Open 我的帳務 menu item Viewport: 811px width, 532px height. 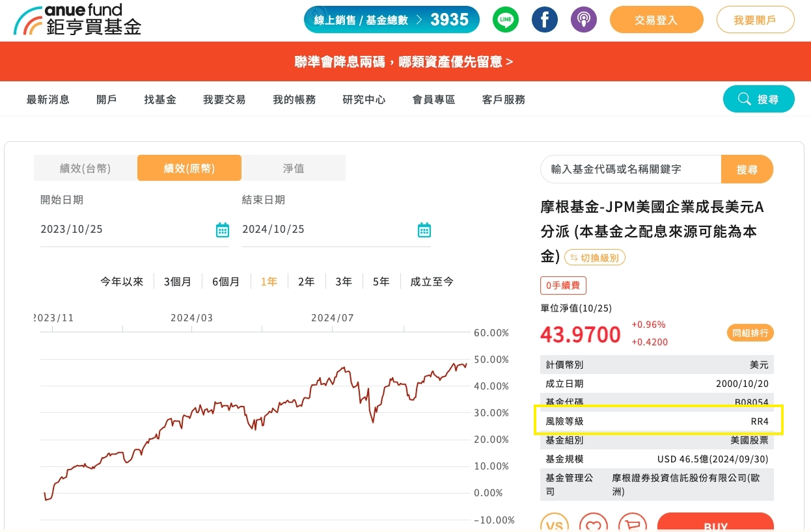(x=294, y=100)
